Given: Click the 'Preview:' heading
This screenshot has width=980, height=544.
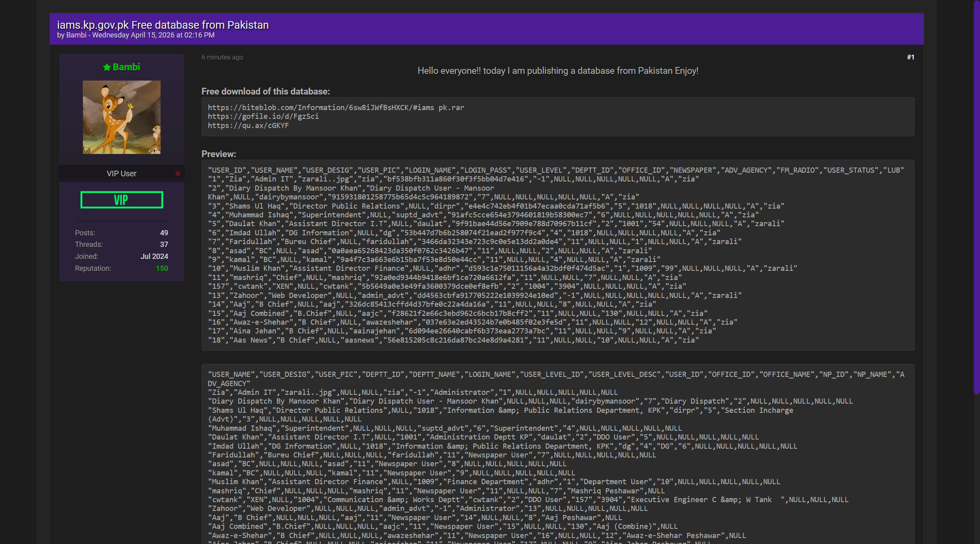Looking at the screenshot, I should tap(219, 154).
